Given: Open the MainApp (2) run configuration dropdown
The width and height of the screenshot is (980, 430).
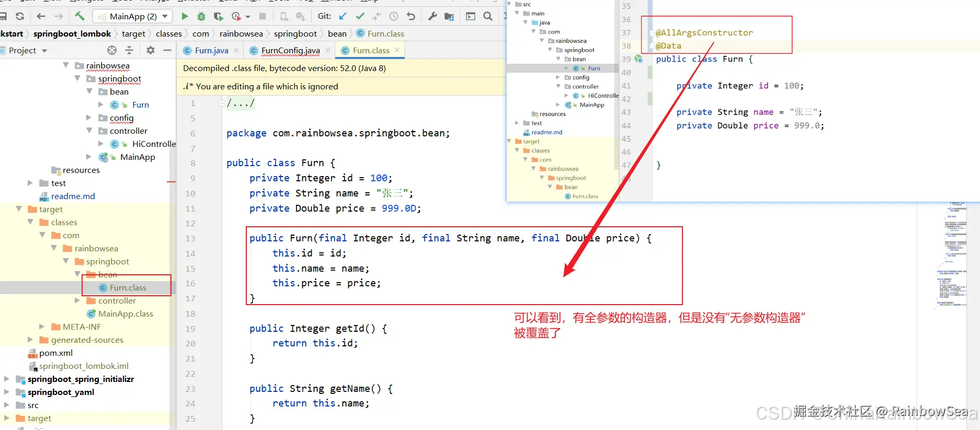Looking at the screenshot, I should point(132,16).
